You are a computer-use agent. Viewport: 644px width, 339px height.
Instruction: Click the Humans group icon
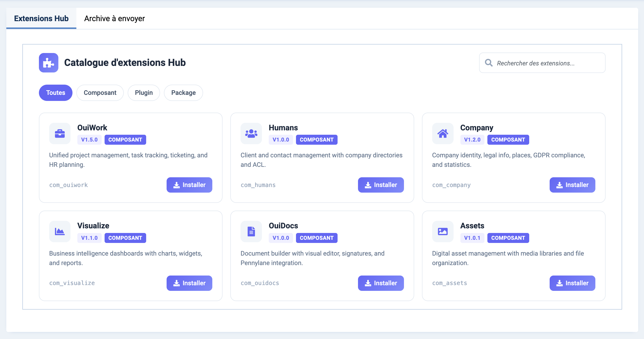point(251,134)
